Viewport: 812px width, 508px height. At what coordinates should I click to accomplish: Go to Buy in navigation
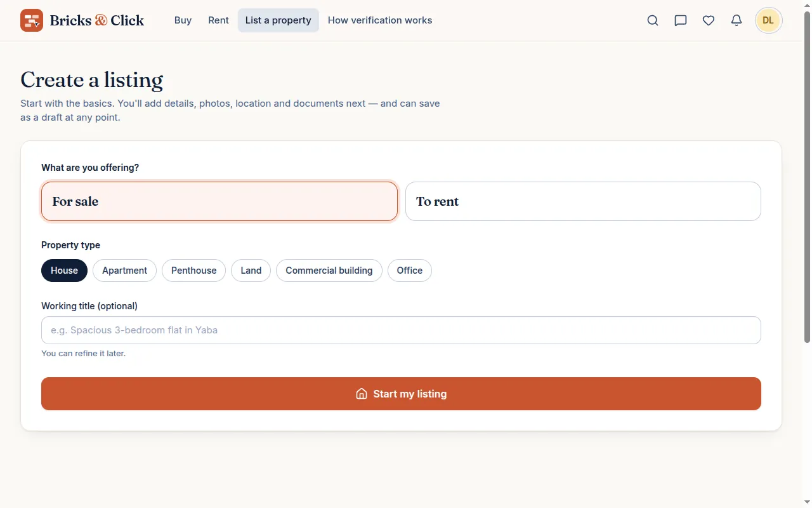pyautogui.click(x=183, y=20)
